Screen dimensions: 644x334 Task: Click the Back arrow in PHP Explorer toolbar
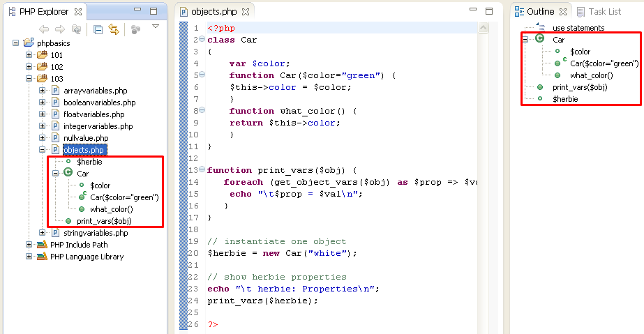[x=43, y=29]
